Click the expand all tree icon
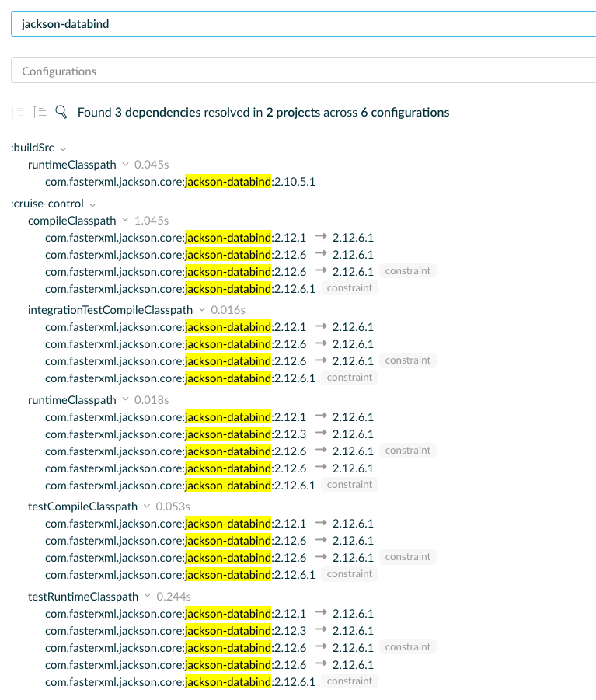 click(x=17, y=112)
